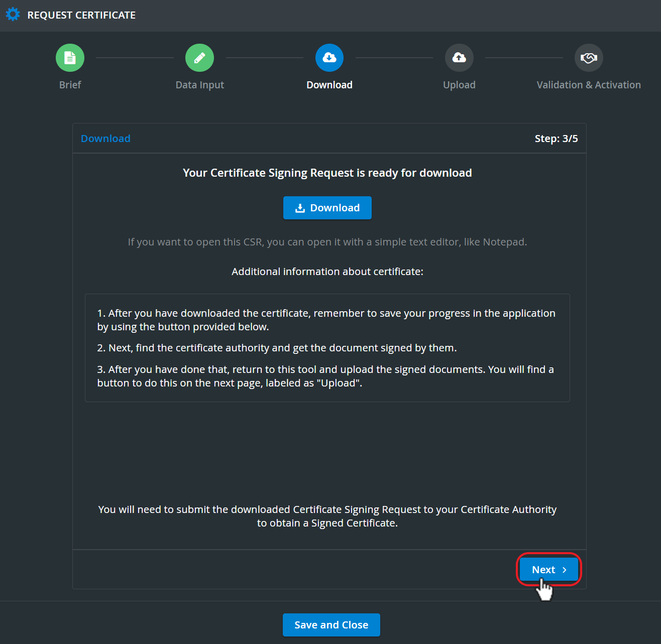
Task: Click the gear icon beside Request Certificate
Action: (13, 15)
